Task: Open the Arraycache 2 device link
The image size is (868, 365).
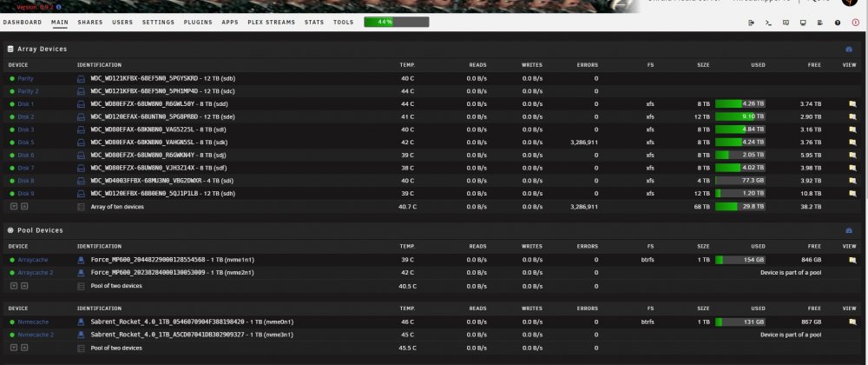Action: pyautogui.click(x=36, y=273)
